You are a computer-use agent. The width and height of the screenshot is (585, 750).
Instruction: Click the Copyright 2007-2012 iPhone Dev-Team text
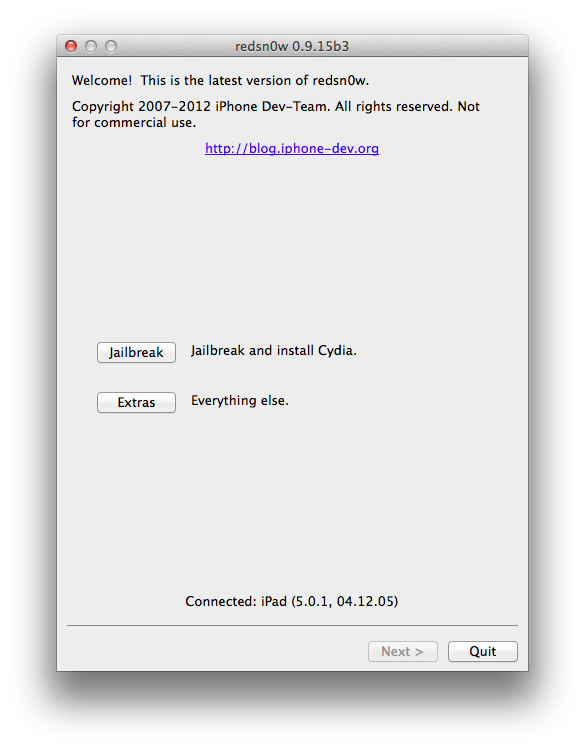pyautogui.click(x=201, y=106)
